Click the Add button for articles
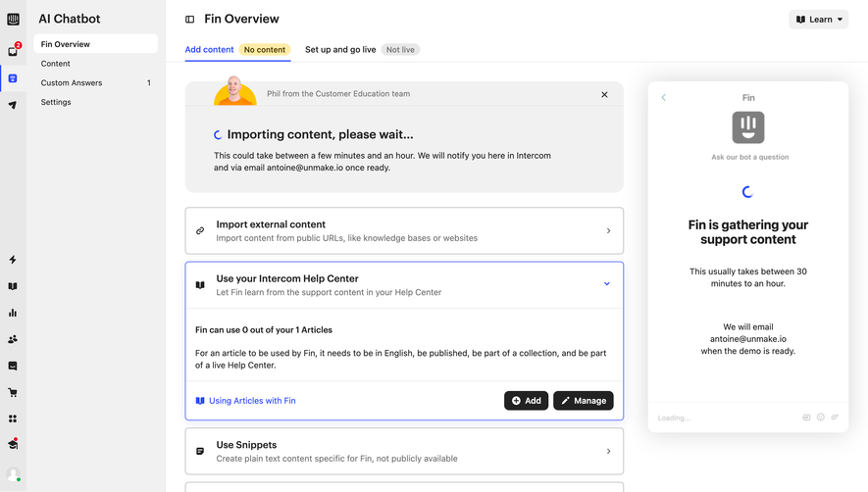 (x=526, y=401)
